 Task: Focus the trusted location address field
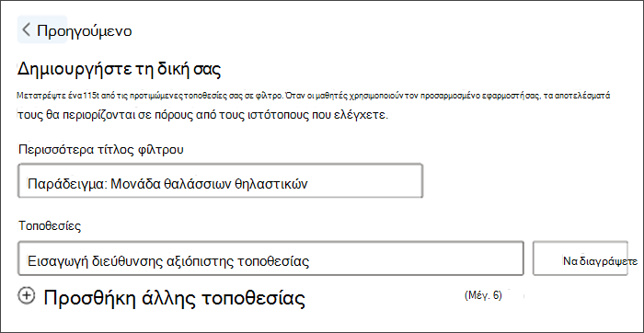tap(270, 258)
